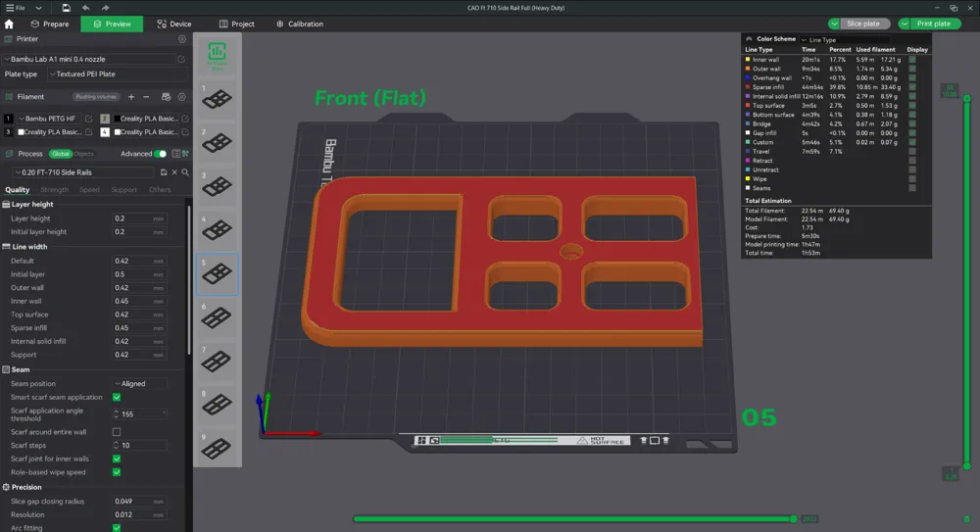The height and width of the screenshot is (532, 980).
Task: Click the Print plate button
Action: [933, 24]
